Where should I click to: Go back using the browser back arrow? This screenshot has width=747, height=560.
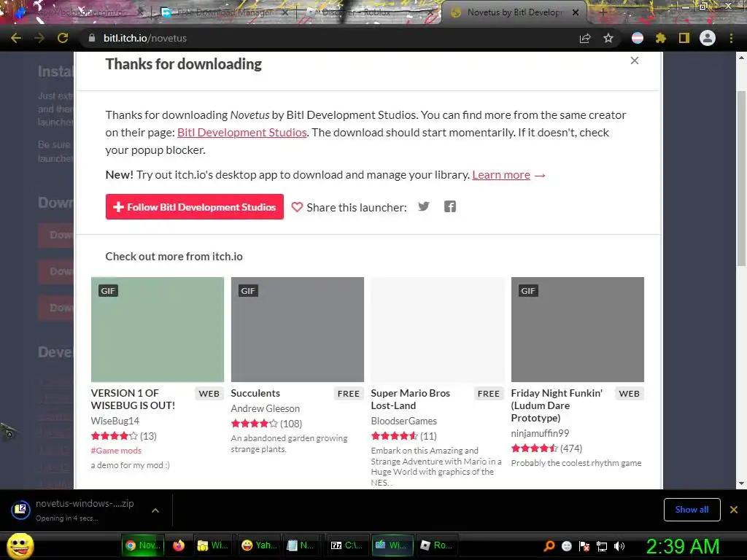point(16,38)
